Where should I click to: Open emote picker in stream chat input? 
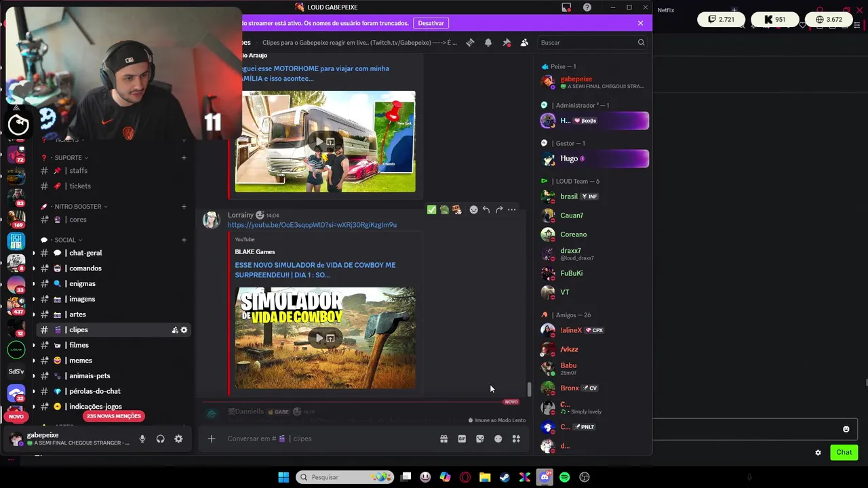tap(846, 429)
